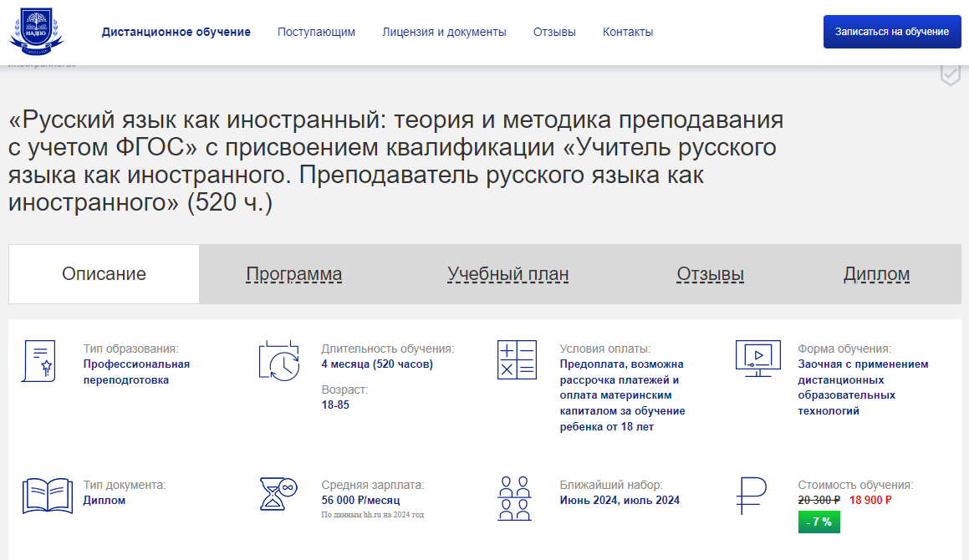Open Лицензия и документы page

click(444, 32)
